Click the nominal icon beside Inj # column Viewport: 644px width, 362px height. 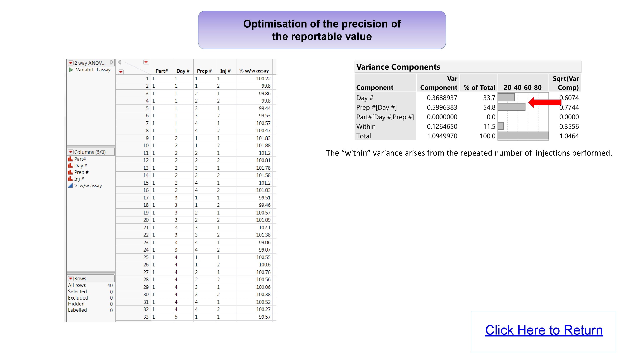point(70,179)
